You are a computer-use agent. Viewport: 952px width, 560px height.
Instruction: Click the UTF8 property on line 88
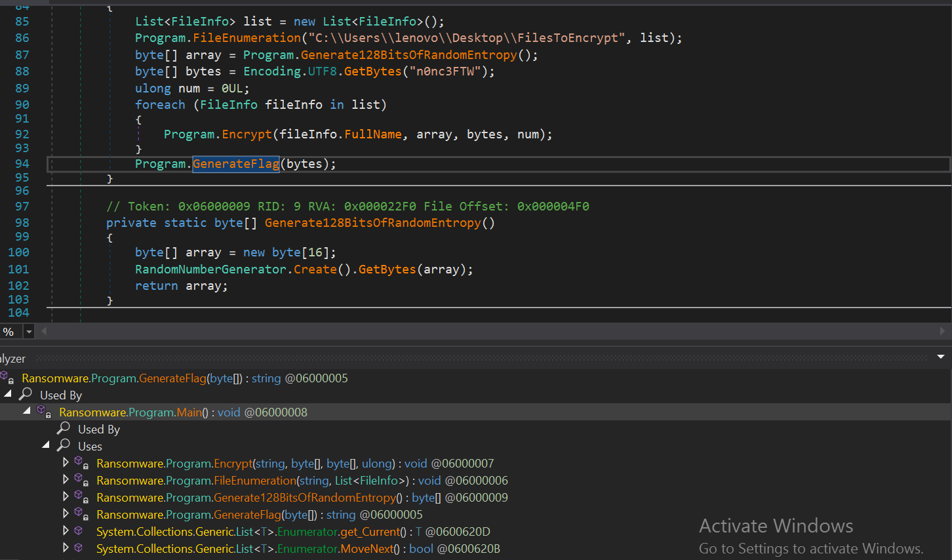323,71
